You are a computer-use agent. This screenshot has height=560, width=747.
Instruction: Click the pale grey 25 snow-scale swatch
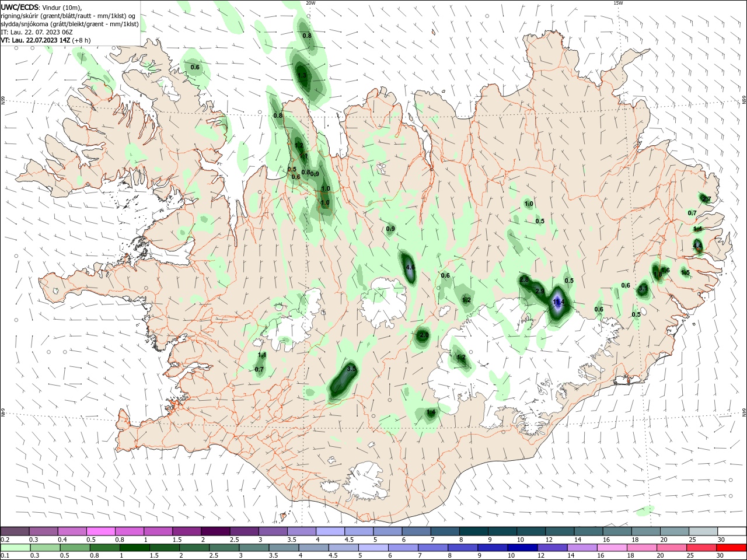703,531
